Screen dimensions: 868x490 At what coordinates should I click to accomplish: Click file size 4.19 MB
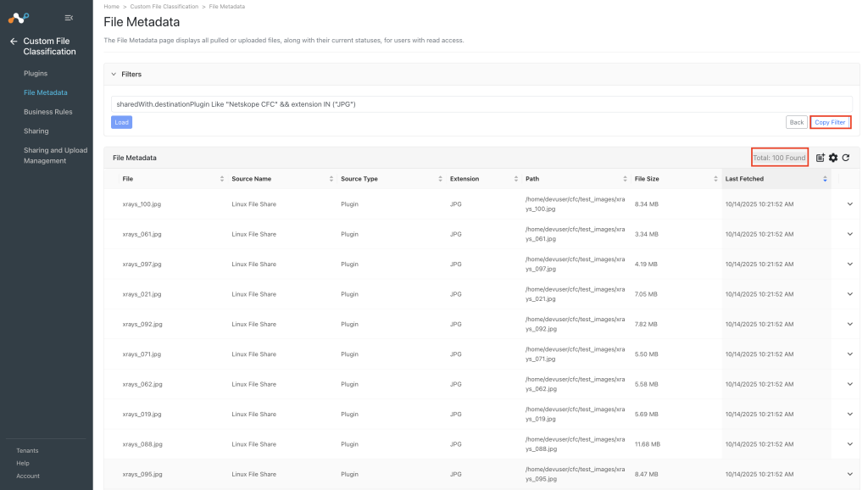646,264
